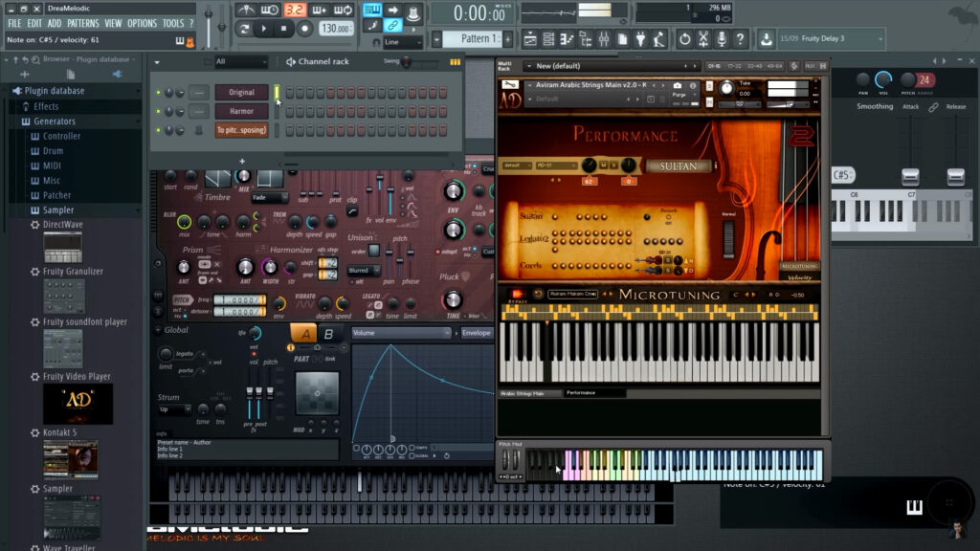
Task: Click the Kontakt wrench edit icon
Action: click(x=510, y=85)
